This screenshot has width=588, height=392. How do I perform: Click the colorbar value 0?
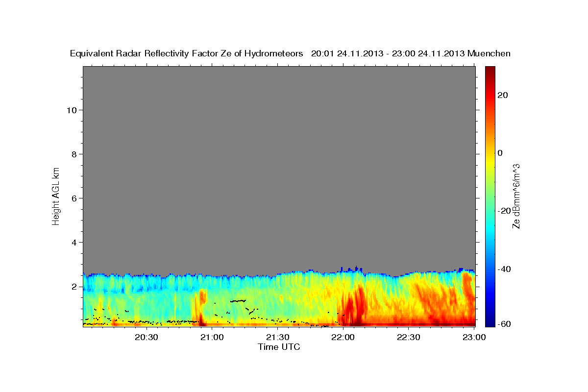[500, 153]
